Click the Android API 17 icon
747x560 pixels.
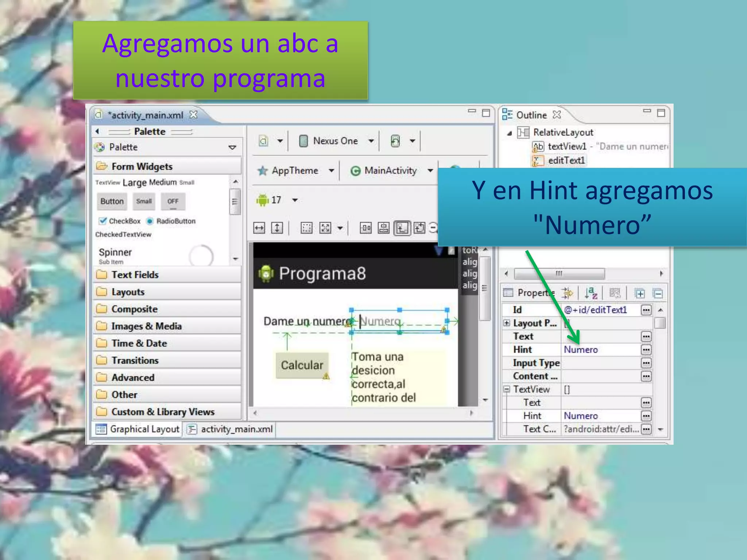pos(262,200)
